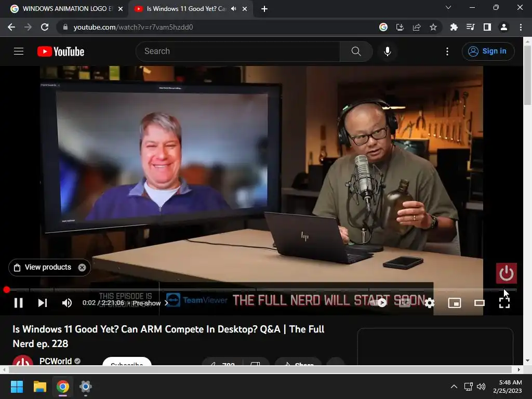Close the Is Windows 11 Good Yet tab

[x=245, y=9]
